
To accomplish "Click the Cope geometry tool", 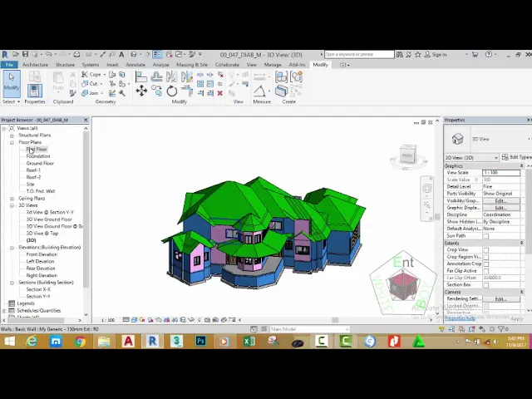I will (x=91, y=74).
